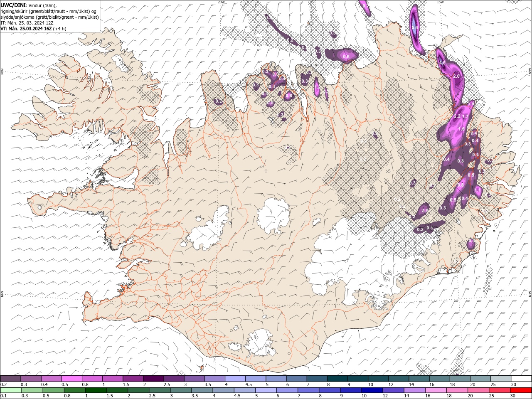
Task: Select the 'slydda/snjókoma (grátt/bleikt/grænt' description line
Action: pos(49,17)
